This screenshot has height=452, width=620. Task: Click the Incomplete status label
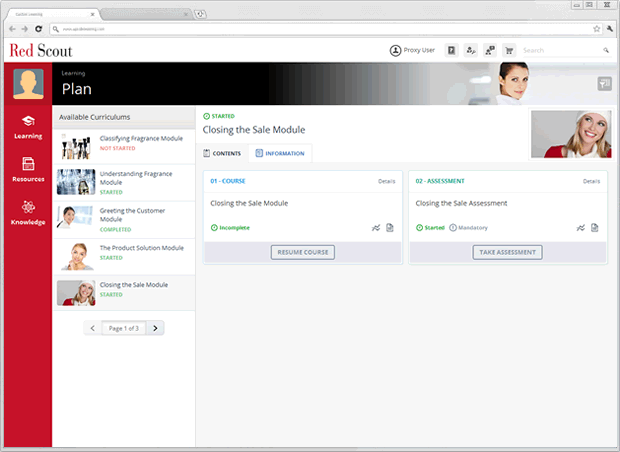230,228
